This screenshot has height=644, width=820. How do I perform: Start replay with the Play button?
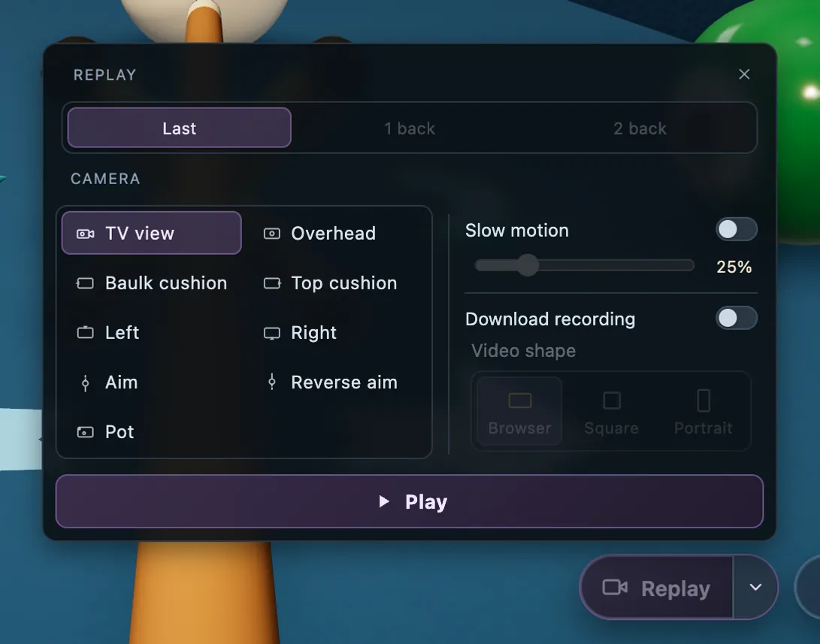point(410,501)
